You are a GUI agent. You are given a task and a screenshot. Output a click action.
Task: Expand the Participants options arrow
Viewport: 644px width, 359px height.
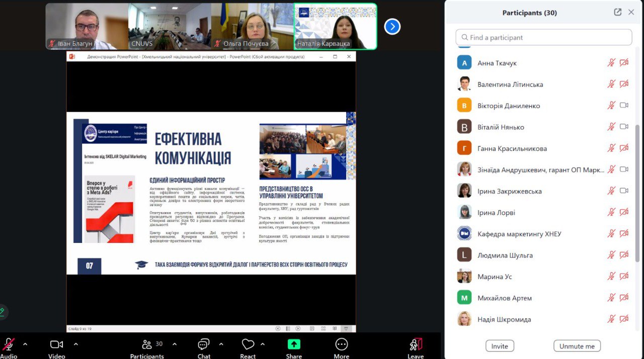click(175, 344)
